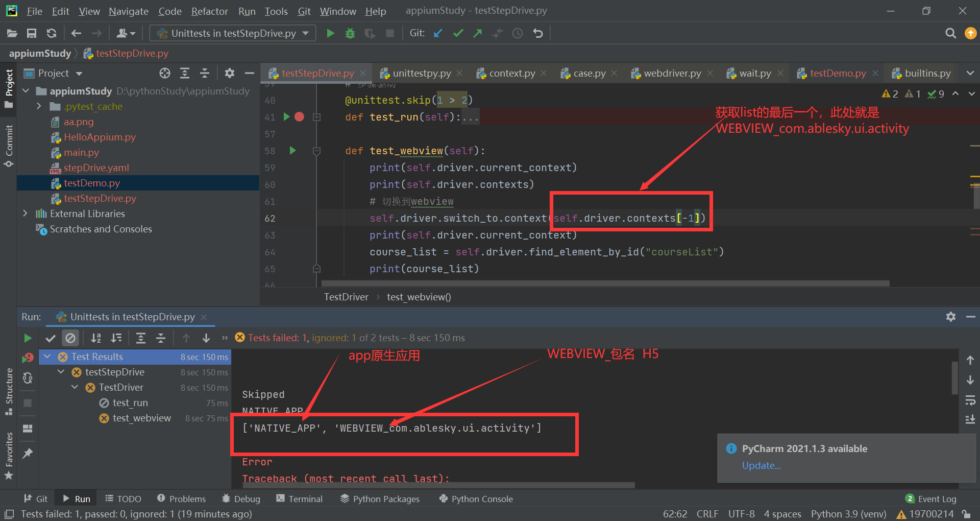The image size is (980, 521).
Task: Close the testStepDrive.py editor tab
Action: [x=363, y=73]
